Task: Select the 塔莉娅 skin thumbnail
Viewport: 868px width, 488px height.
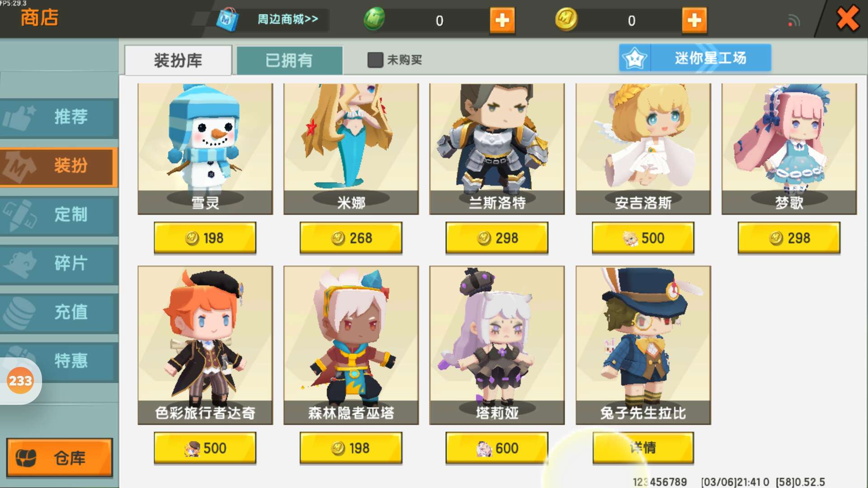Action: pos(497,345)
